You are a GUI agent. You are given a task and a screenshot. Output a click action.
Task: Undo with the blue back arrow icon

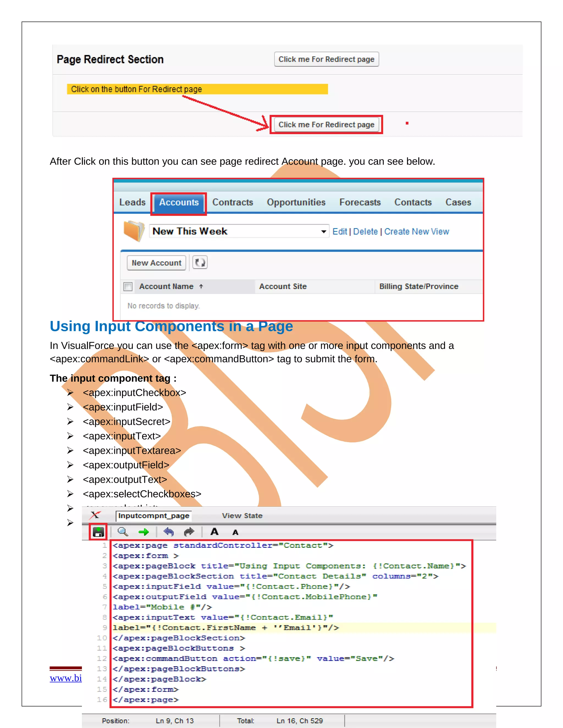coord(169,532)
